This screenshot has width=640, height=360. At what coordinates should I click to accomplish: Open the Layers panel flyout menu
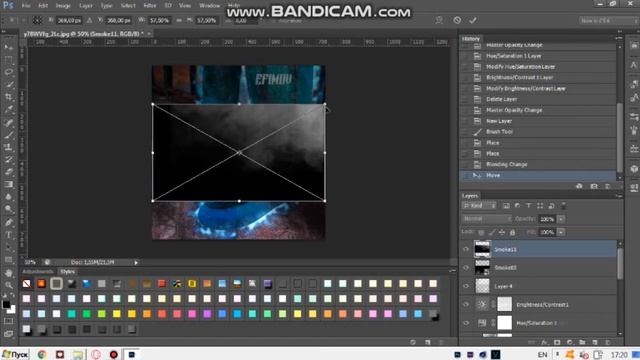618,196
